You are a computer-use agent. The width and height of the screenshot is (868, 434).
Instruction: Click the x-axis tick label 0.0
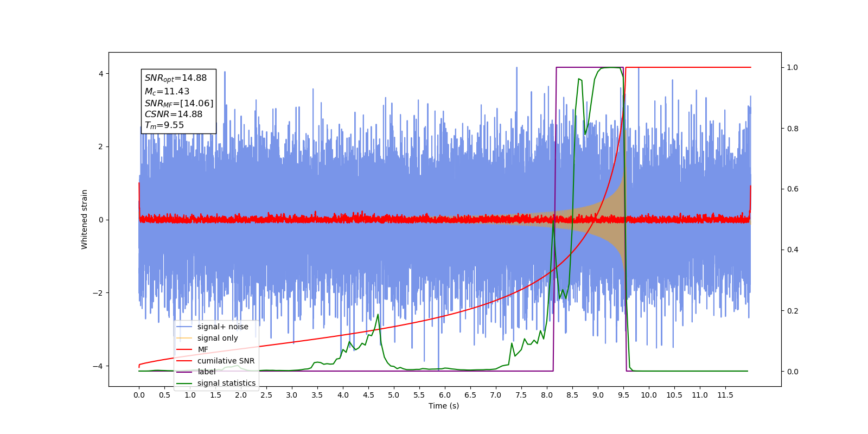(139, 395)
